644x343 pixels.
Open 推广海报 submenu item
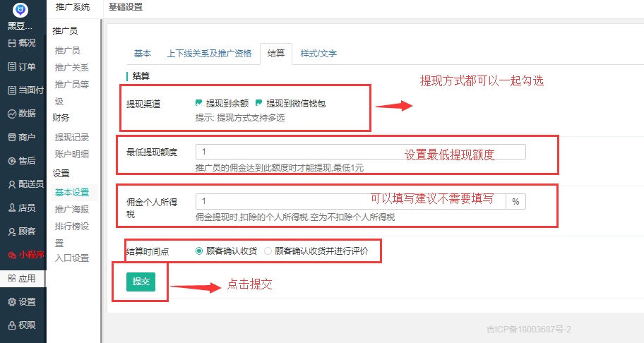click(72, 209)
